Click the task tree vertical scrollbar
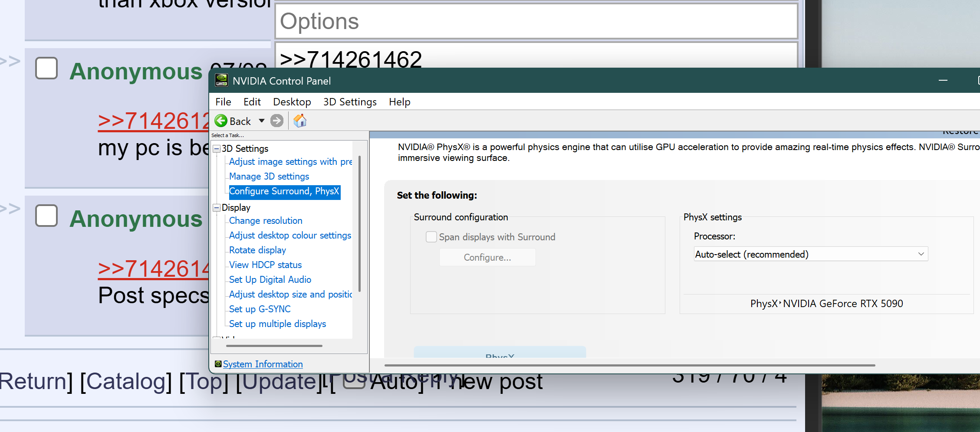This screenshot has height=432, width=980. point(359,224)
